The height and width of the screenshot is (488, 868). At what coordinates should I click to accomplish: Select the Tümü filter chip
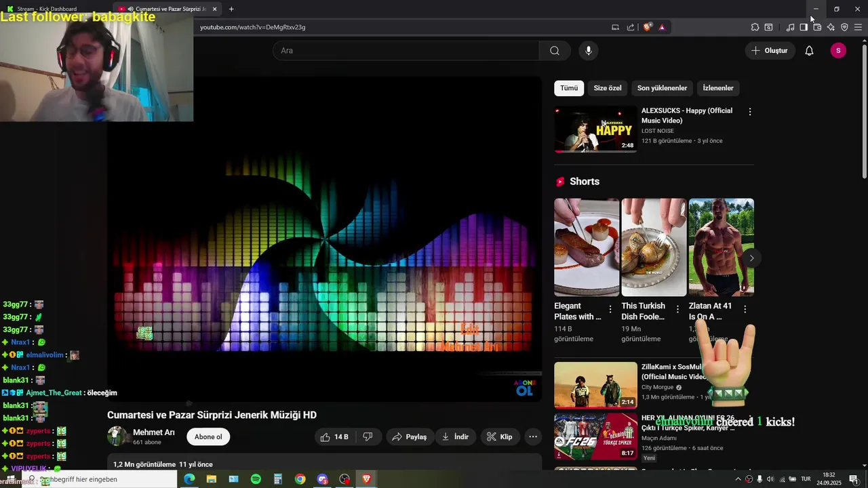tap(569, 88)
